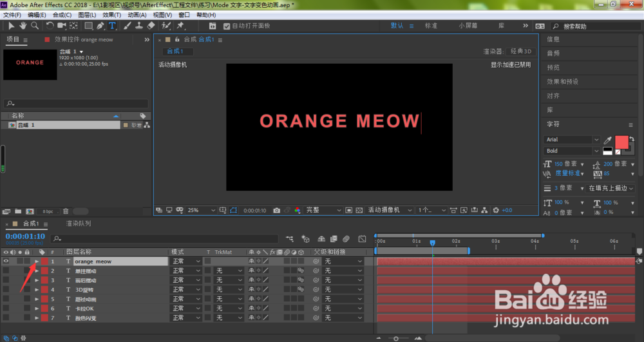Open show channel RGB color icon

[x=298, y=210]
